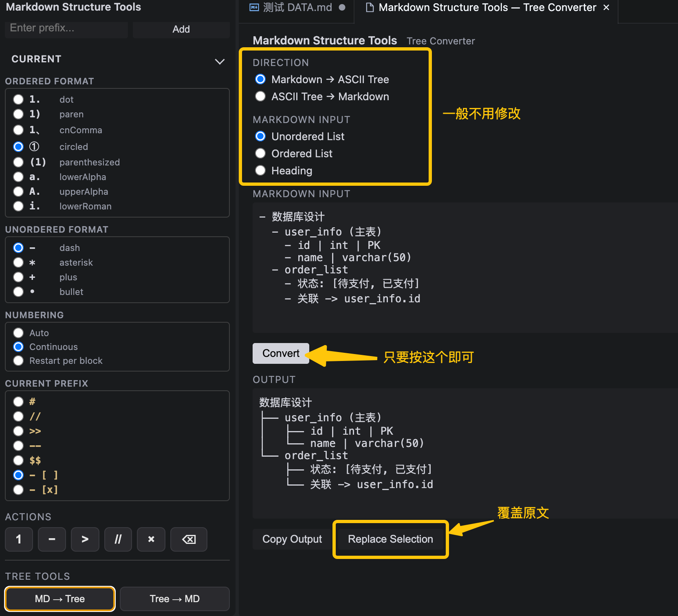Click the '//' comment action button
This screenshot has width=678, height=616.
tap(118, 539)
